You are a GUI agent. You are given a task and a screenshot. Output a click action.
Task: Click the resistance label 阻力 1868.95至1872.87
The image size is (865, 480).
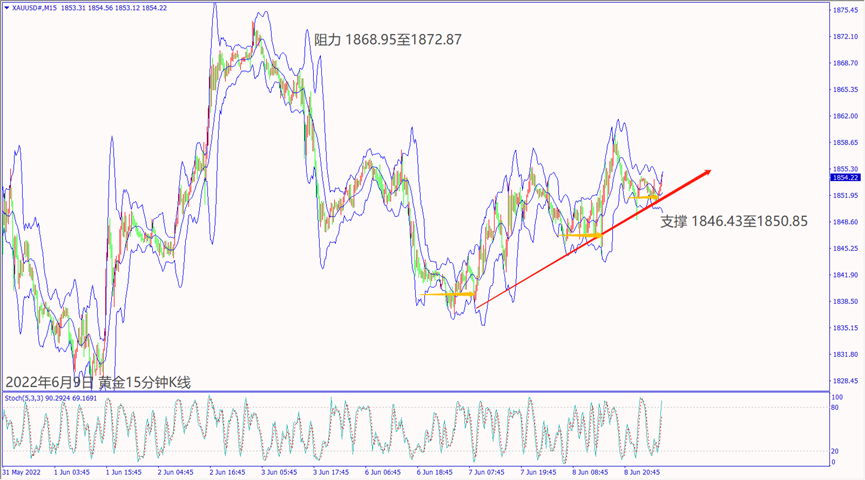pyautogui.click(x=388, y=40)
